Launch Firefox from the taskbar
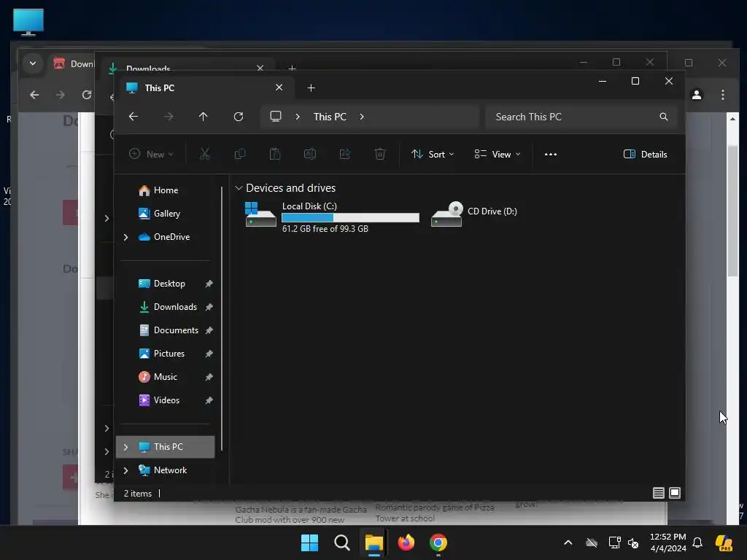The image size is (747, 560). (x=406, y=542)
